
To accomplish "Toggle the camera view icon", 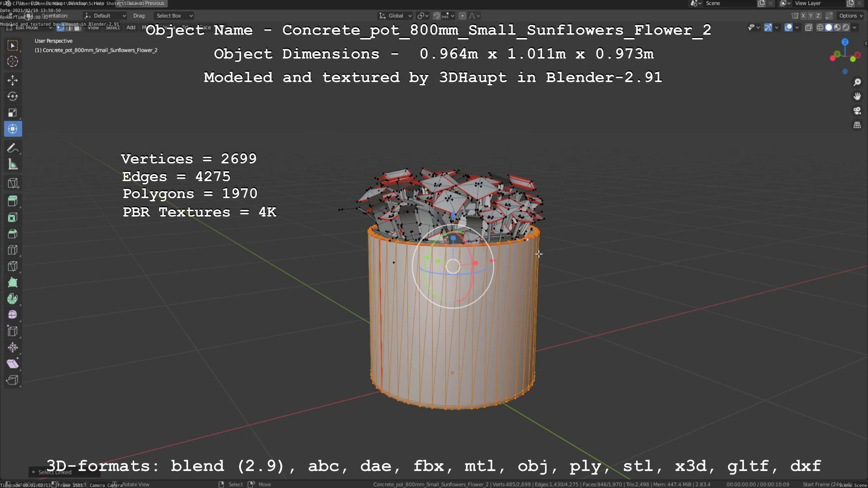I will [x=857, y=111].
